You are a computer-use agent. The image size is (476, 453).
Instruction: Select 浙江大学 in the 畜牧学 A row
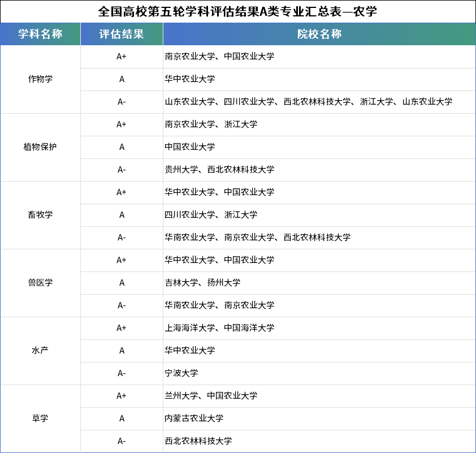[240, 215]
